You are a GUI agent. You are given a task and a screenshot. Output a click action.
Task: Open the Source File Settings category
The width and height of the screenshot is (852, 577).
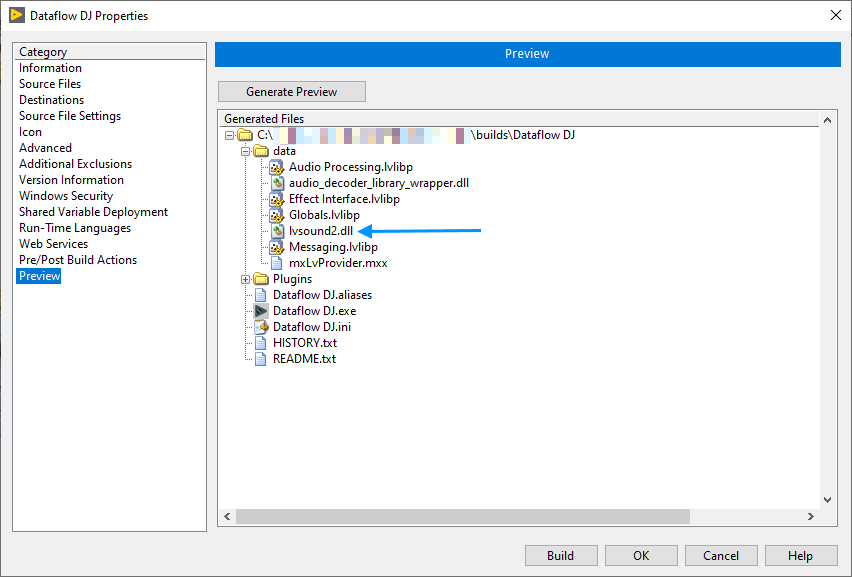[70, 116]
